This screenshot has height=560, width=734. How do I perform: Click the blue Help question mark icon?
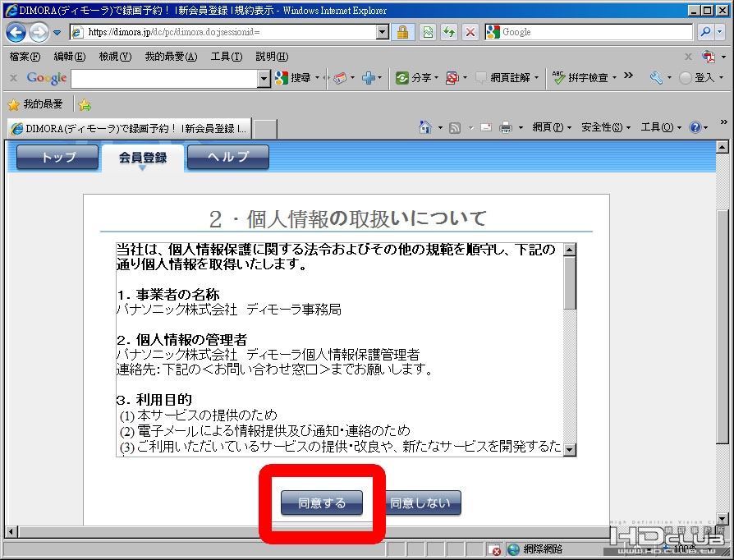pyautogui.click(x=695, y=127)
